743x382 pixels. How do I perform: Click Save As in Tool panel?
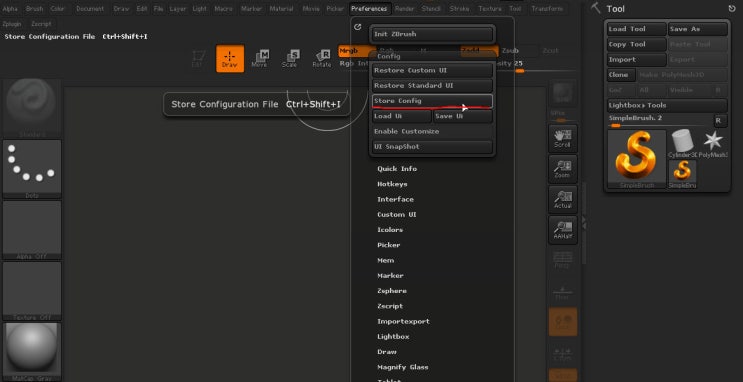click(698, 29)
